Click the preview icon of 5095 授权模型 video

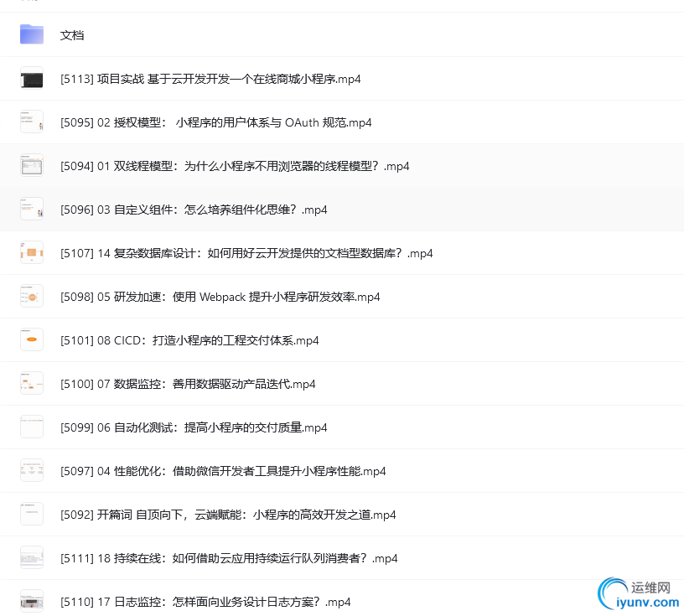tap(31, 122)
